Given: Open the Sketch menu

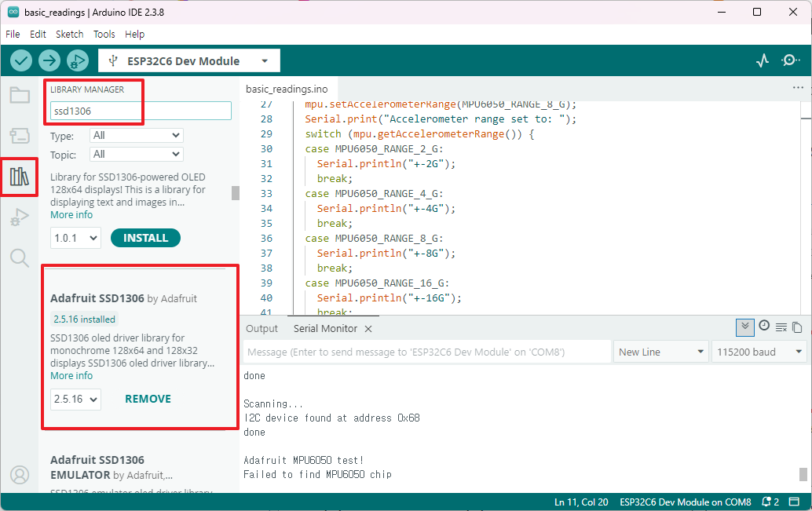Looking at the screenshot, I should tap(69, 35).
